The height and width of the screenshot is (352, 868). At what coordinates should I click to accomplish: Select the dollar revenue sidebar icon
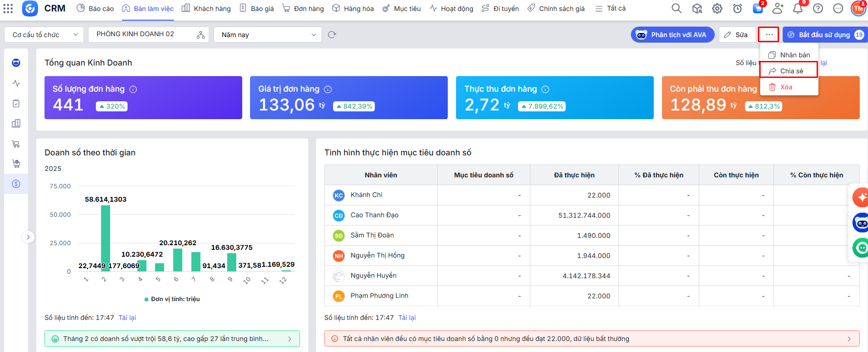pyautogui.click(x=16, y=184)
